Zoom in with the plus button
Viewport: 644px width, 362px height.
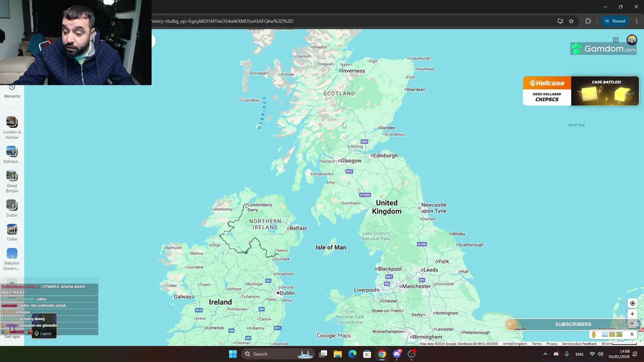(632, 314)
